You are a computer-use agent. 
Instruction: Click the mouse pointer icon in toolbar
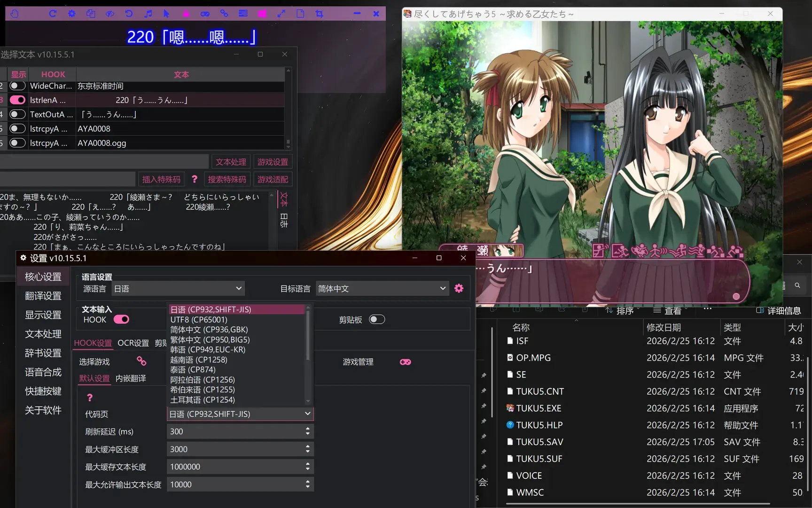click(166, 14)
